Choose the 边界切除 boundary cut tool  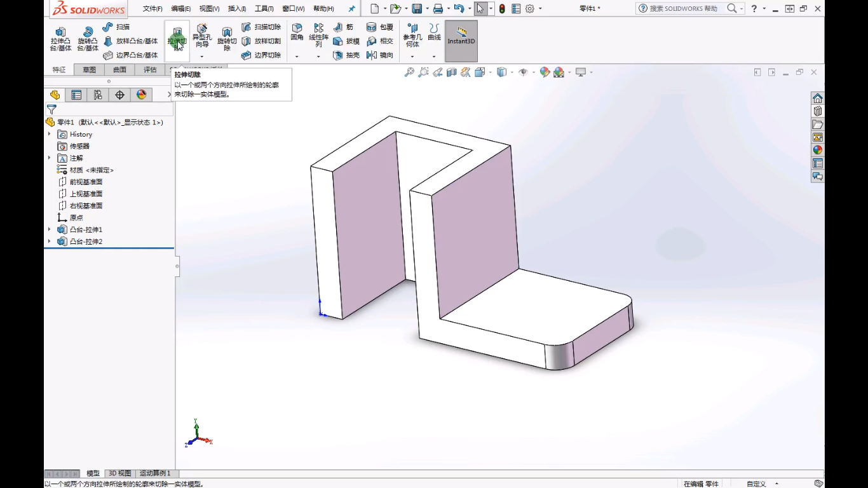click(x=261, y=55)
